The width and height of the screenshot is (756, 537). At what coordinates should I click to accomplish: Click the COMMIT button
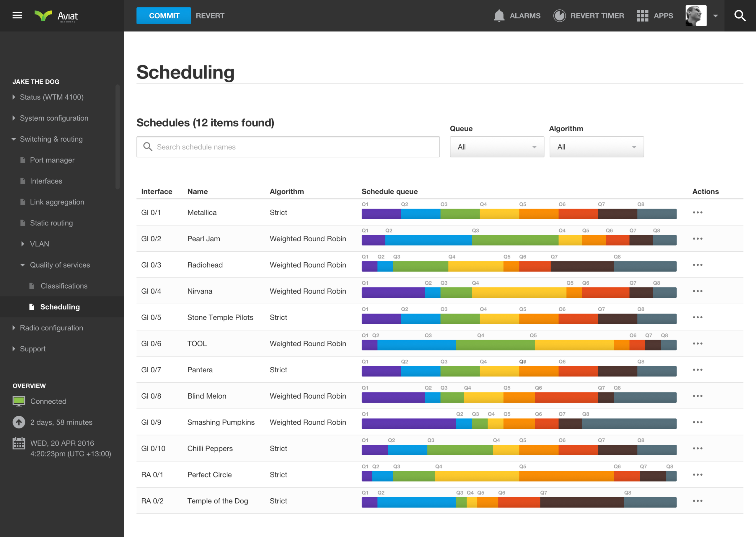point(164,16)
